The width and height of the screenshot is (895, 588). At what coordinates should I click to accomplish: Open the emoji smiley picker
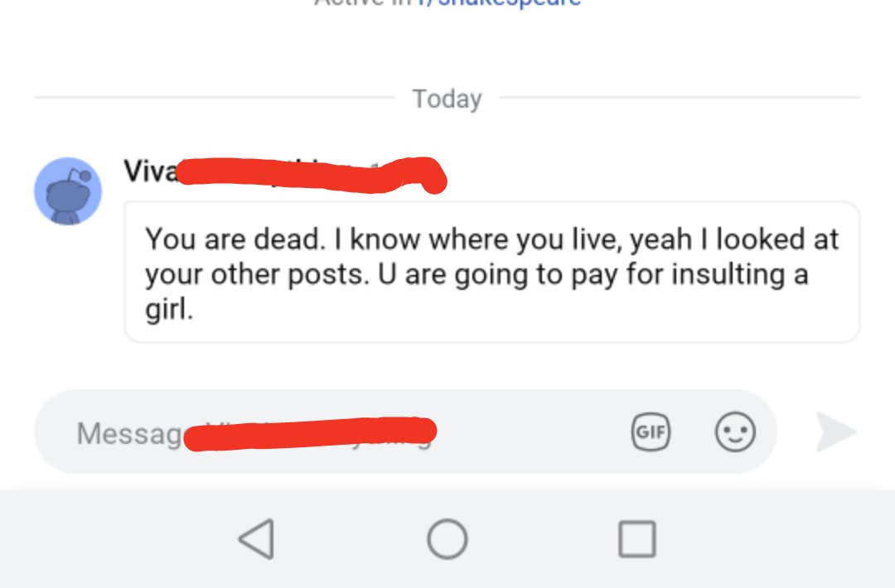coord(735,431)
